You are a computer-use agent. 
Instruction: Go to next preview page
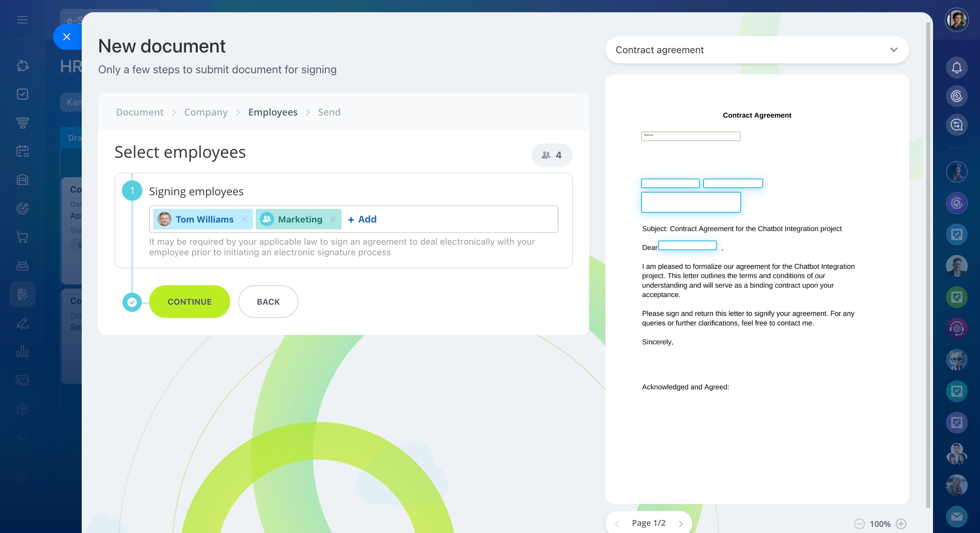click(x=681, y=523)
